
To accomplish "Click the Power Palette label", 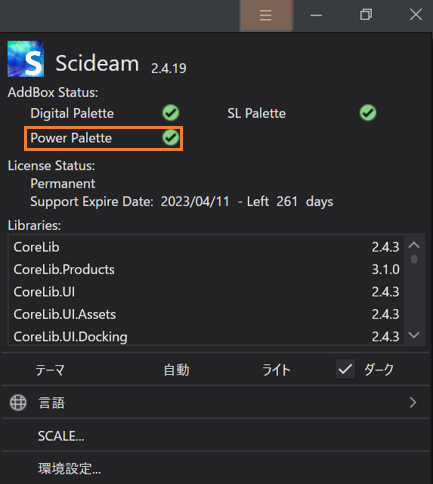I will 71,138.
